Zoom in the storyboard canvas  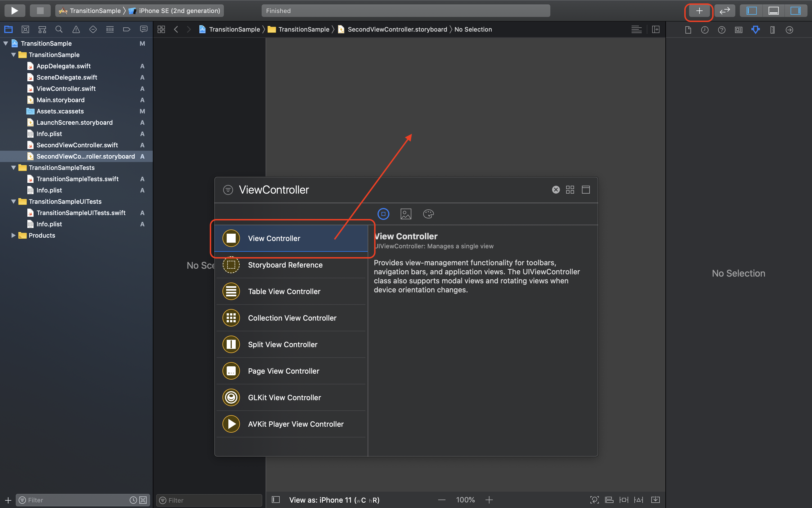489,500
